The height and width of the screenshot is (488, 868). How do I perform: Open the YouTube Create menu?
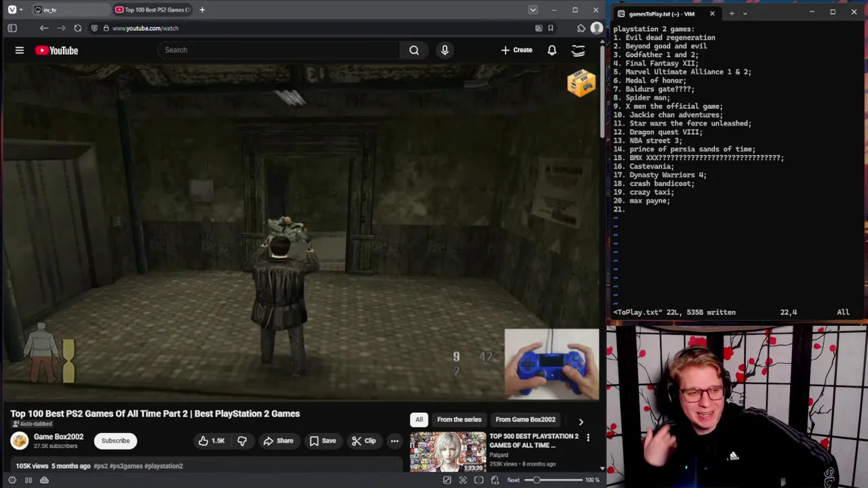(517, 49)
